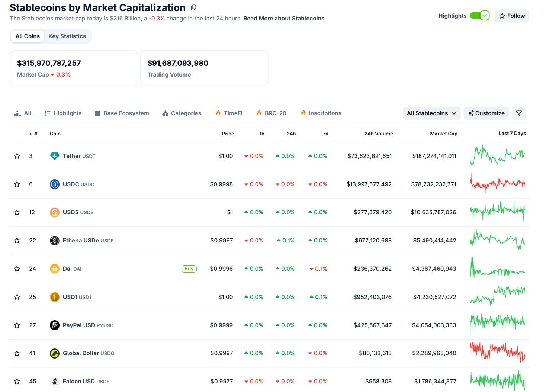Click the Categories icon

165,113
